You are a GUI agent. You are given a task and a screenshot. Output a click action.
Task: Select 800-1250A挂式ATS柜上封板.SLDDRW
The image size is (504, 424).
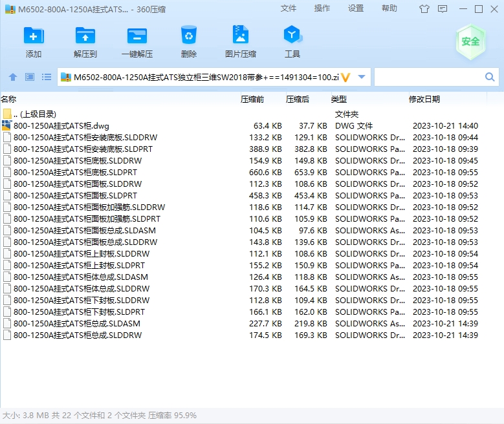(x=82, y=254)
